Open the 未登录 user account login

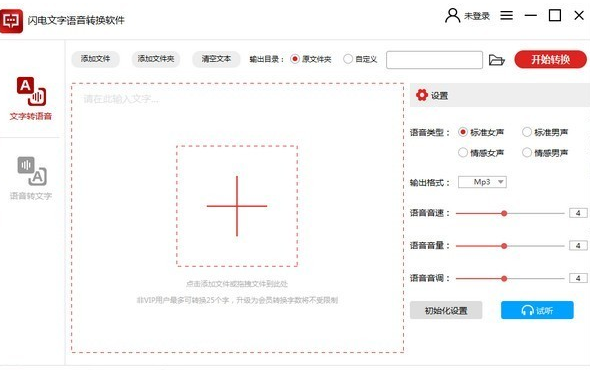[x=468, y=16]
